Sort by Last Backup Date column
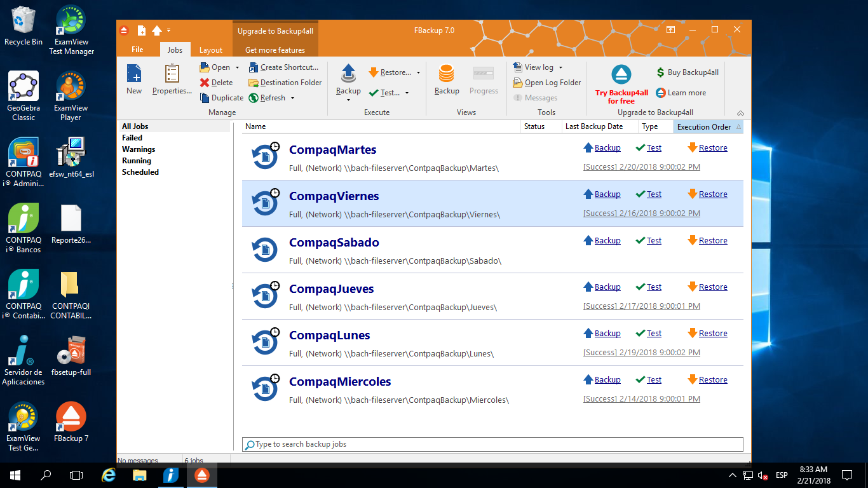This screenshot has height=488, width=868. pos(600,126)
